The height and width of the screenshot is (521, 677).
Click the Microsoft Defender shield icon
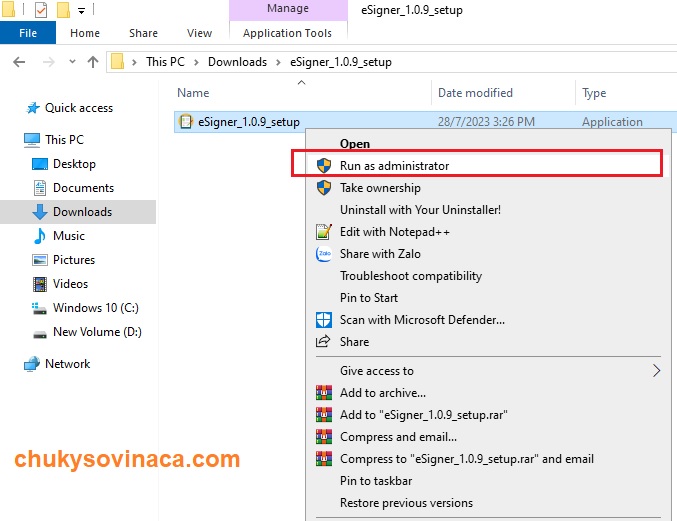tap(324, 320)
